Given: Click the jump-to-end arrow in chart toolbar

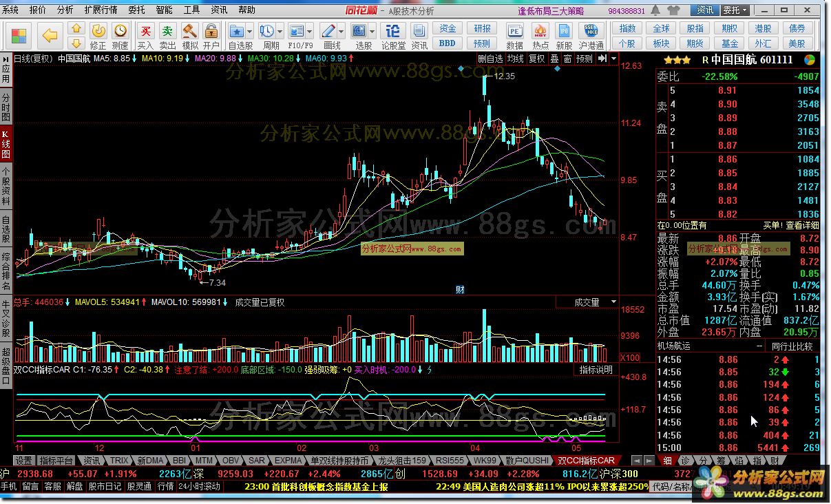Looking at the screenshot, I should click(602, 59).
